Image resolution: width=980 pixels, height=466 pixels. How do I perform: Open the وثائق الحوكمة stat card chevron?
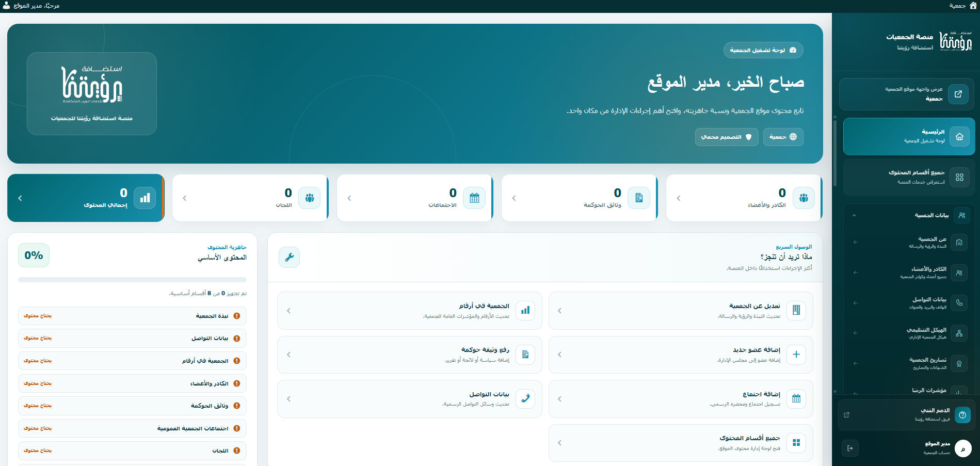(514, 198)
